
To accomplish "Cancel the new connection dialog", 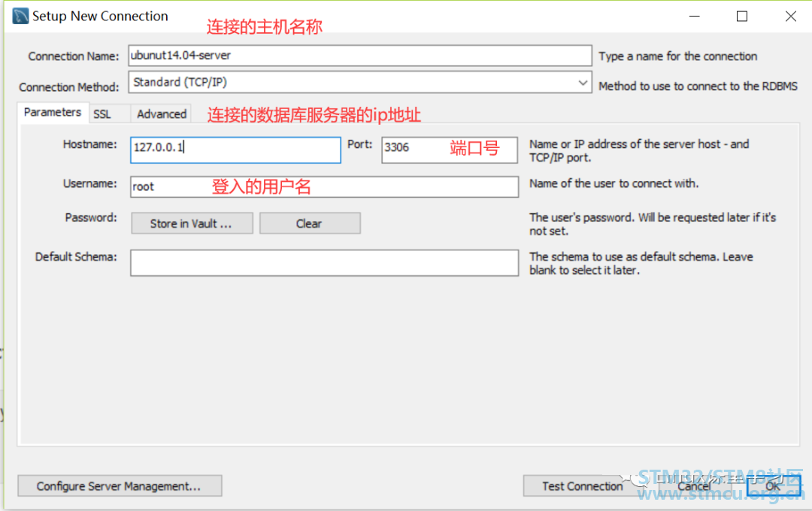I will point(695,485).
